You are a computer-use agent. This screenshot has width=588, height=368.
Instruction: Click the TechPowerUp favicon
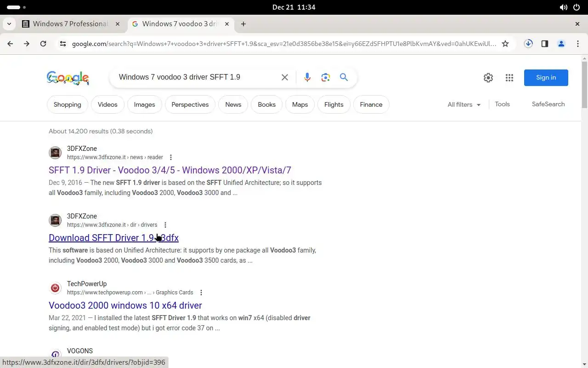(x=55, y=288)
